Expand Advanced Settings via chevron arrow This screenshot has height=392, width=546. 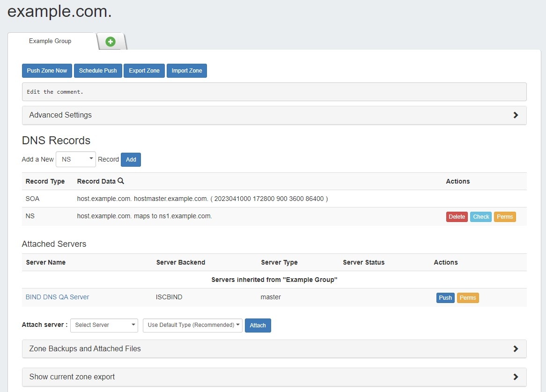(x=516, y=115)
